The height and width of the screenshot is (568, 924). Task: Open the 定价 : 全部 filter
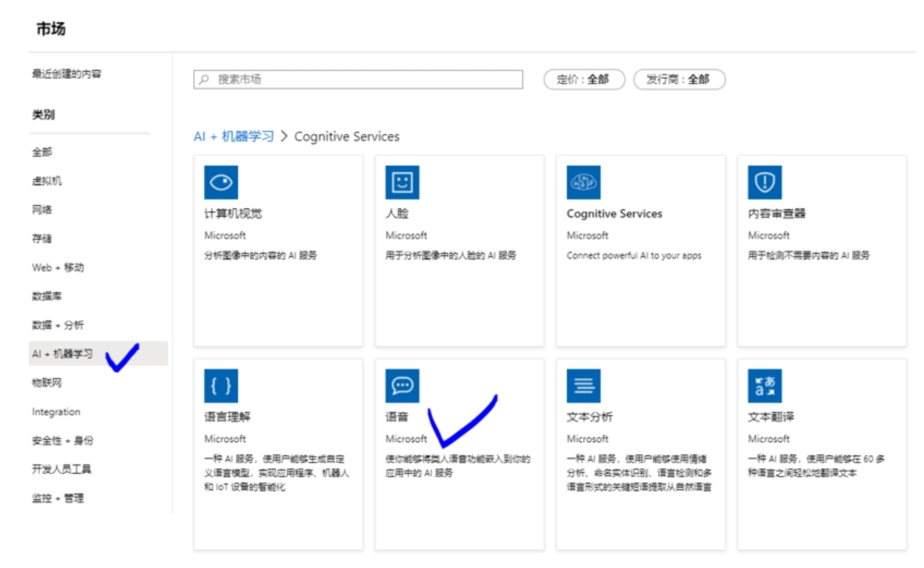click(584, 79)
